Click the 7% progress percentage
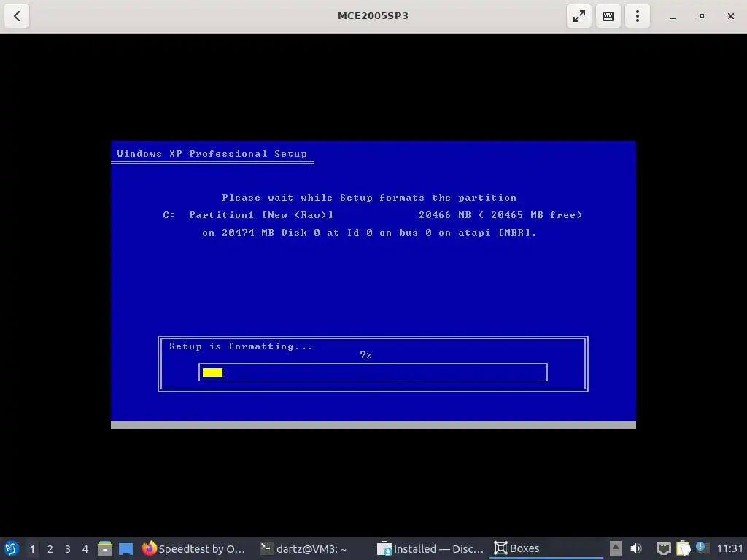The image size is (747, 560). point(366,355)
